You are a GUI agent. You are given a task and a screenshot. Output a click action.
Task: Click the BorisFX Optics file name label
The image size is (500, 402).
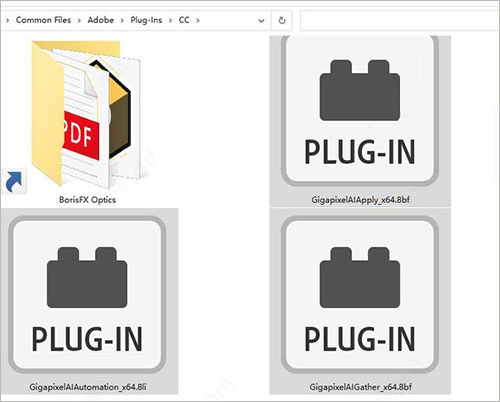pyautogui.click(x=87, y=200)
